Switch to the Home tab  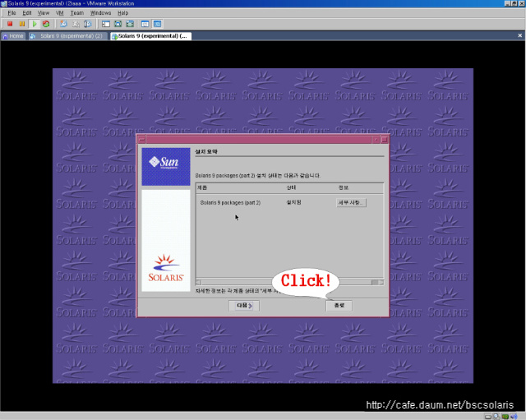point(13,36)
